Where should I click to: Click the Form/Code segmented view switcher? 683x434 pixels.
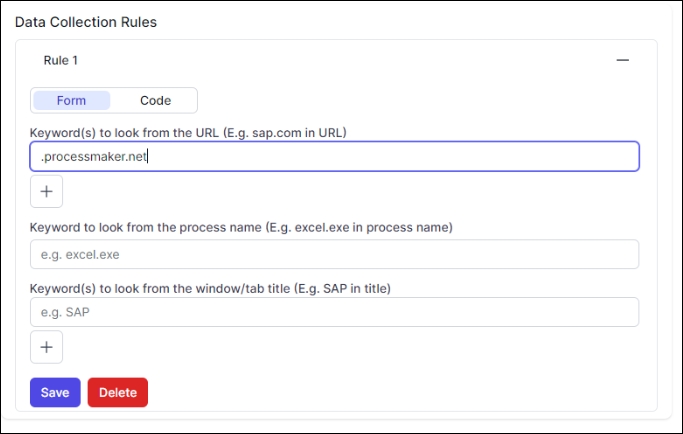click(114, 100)
